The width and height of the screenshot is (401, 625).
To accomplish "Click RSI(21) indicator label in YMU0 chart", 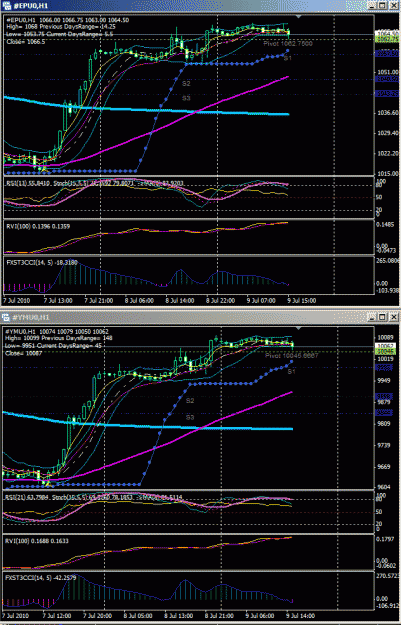I will [28, 497].
